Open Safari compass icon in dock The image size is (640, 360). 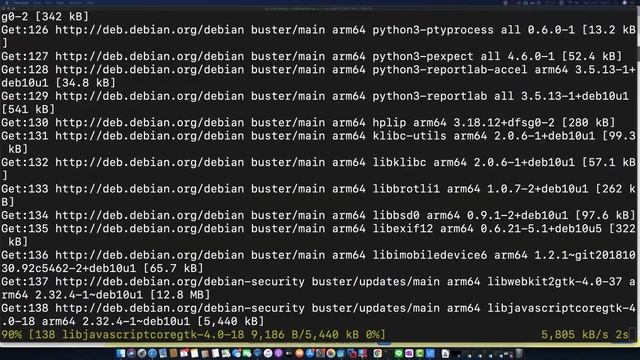point(152,353)
